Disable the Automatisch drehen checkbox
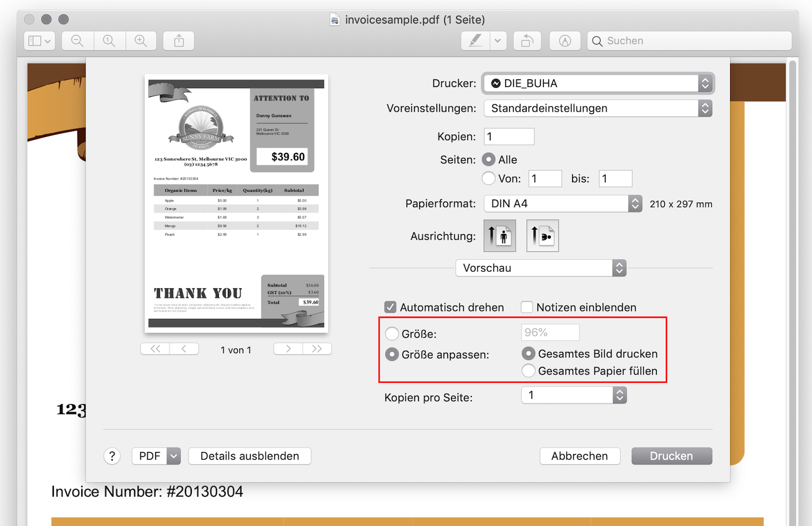The height and width of the screenshot is (526, 812). (391, 307)
